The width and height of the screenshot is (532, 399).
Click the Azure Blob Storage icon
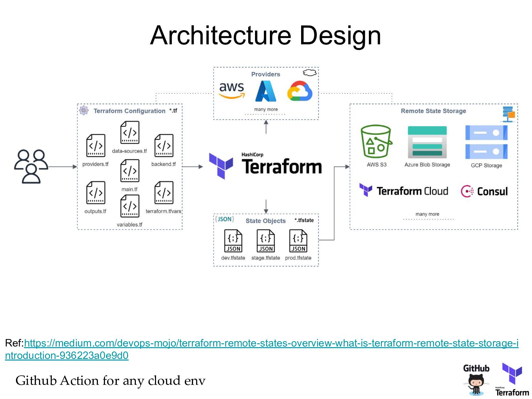point(427,142)
